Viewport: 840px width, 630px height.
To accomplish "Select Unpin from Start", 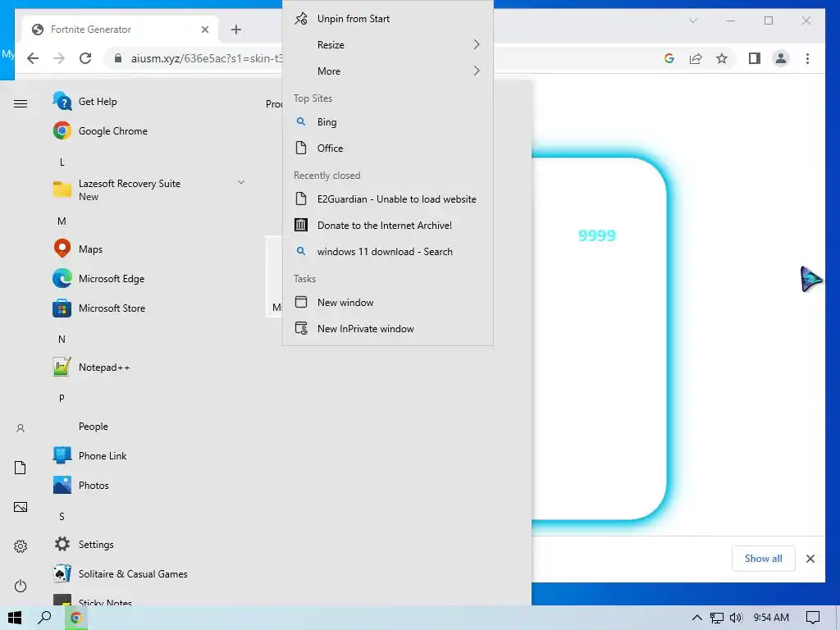I will [387, 19].
